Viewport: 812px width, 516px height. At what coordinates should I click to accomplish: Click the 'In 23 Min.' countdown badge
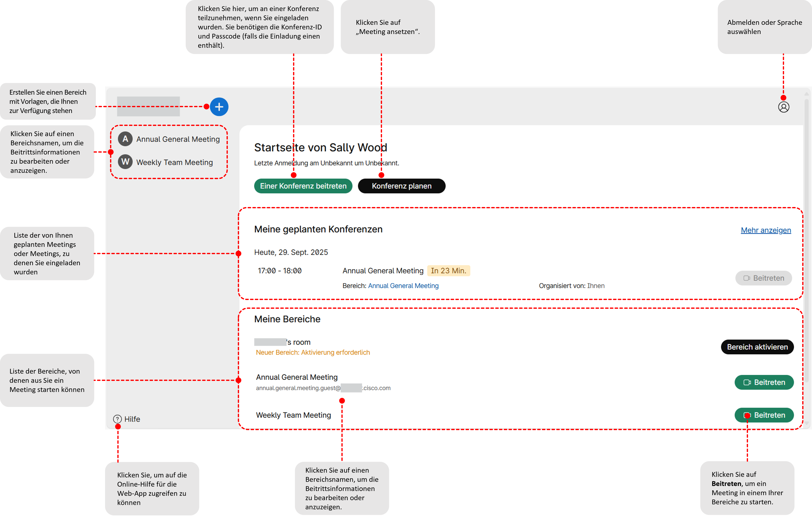[449, 270]
